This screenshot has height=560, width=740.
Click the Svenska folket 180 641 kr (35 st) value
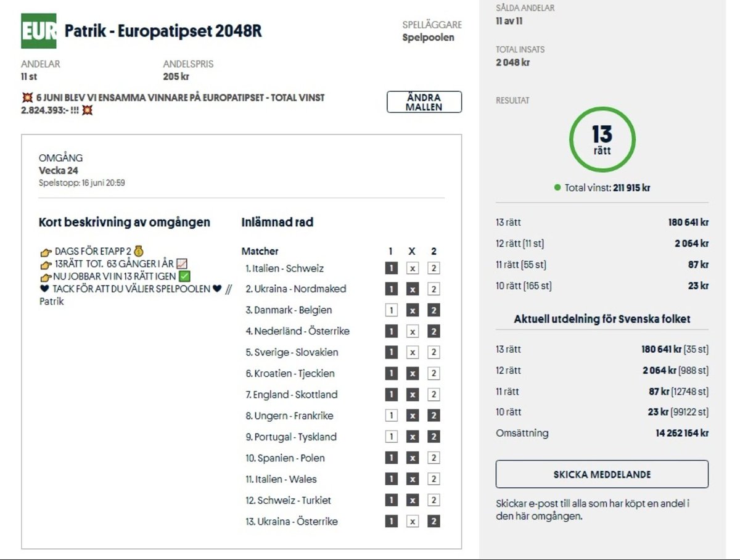675,349
